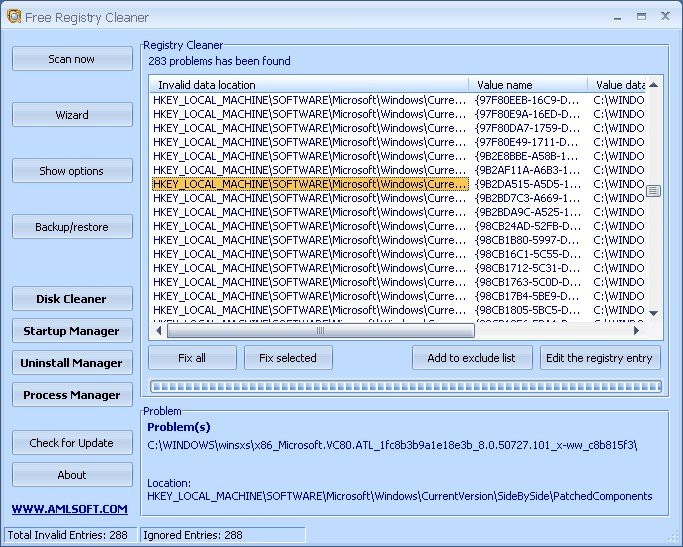Select row with value {98CB1712-5C31-D...

[398, 268]
